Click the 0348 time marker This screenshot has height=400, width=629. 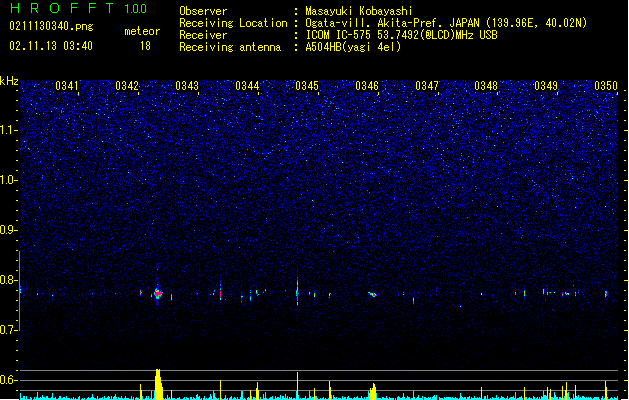click(x=486, y=86)
